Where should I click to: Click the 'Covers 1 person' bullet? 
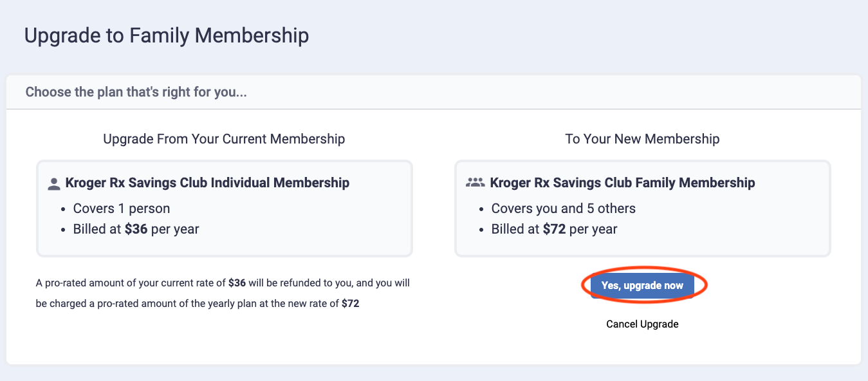tap(122, 209)
